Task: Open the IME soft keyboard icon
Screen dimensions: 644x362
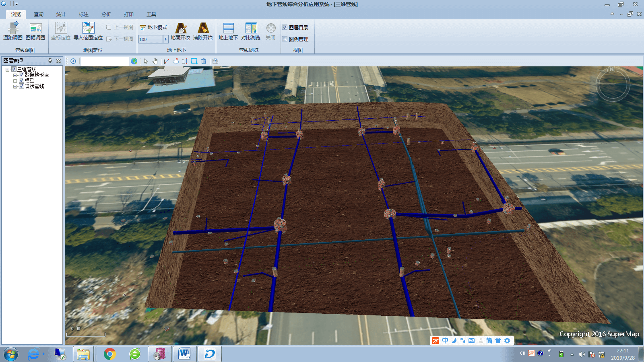Action: point(471,341)
